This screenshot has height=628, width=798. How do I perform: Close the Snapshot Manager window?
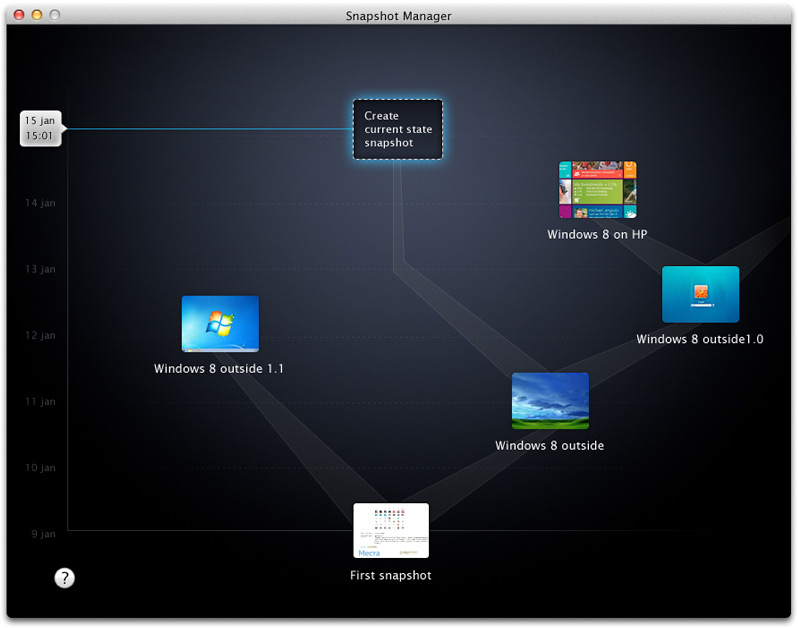[18, 15]
